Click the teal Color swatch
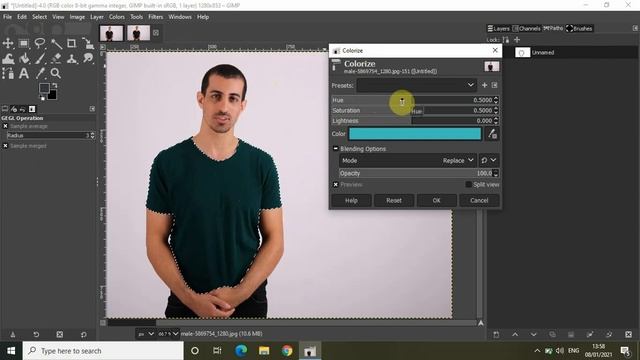Viewport: 640px width, 360px height. coord(415,134)
